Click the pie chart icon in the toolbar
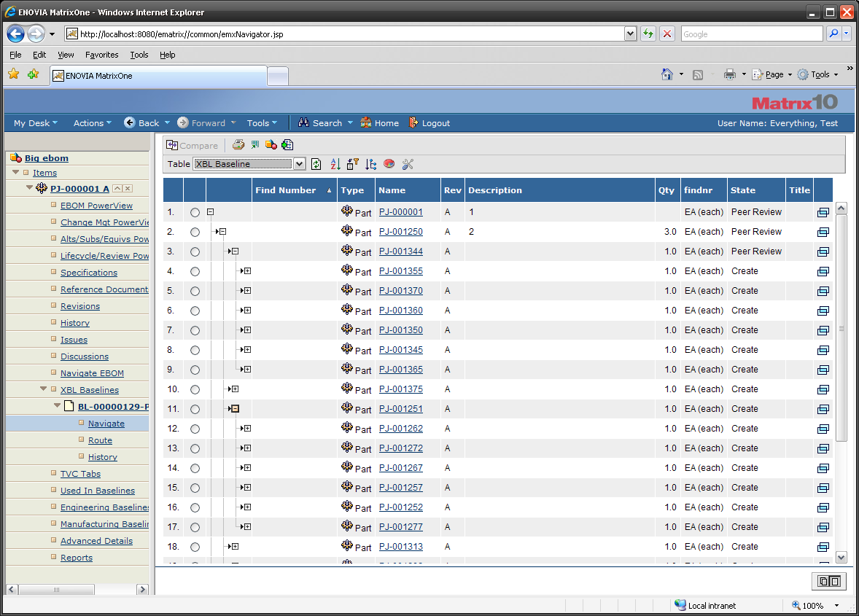 click(x=389, y=164)
